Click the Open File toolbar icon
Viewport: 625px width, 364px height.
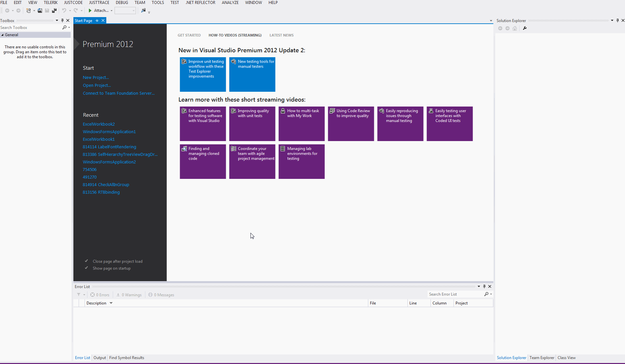click(x=40, y=11)
